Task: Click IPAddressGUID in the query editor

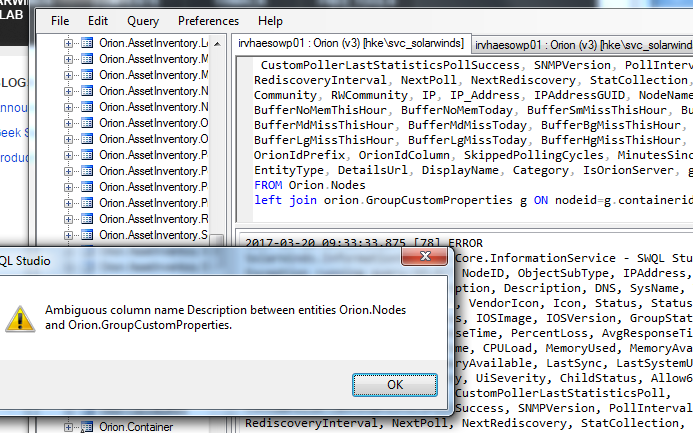Action: click(579, 95)
